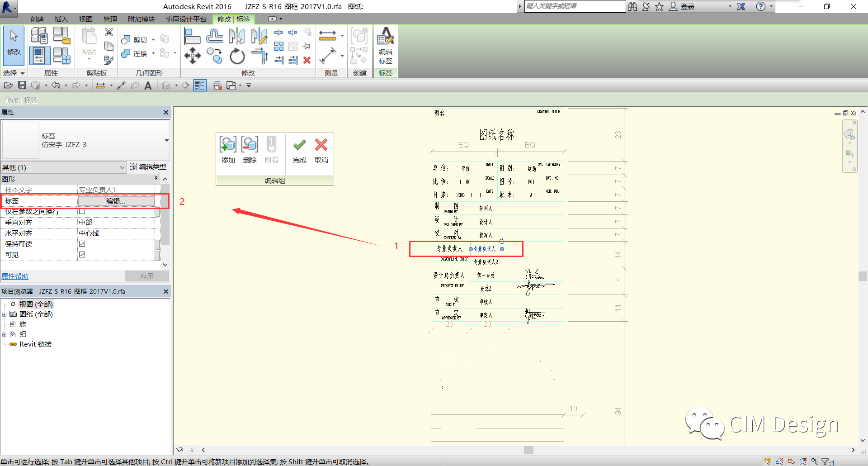The width and height of the screenshot is (868, 466).
Task: Click the Edit Label ribbon button
Action: (x=386, y=46)
